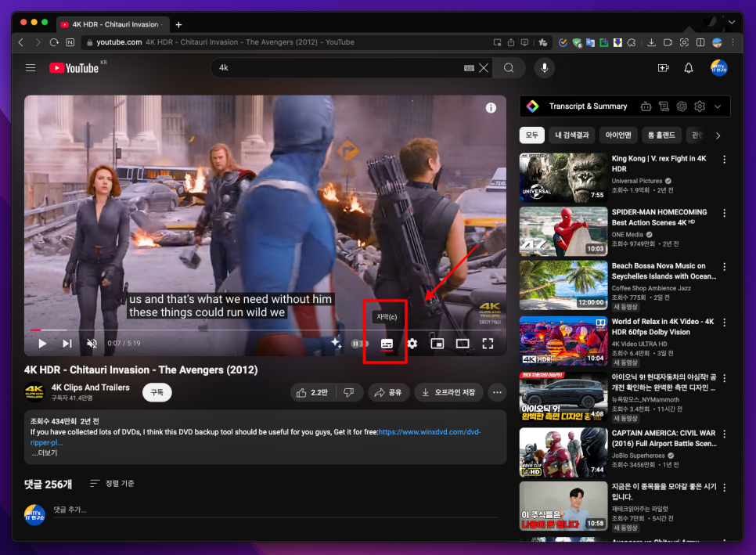Reload the page
This screenshot has height=555, width=756.
pyautogui.click(x=54, y=42)
